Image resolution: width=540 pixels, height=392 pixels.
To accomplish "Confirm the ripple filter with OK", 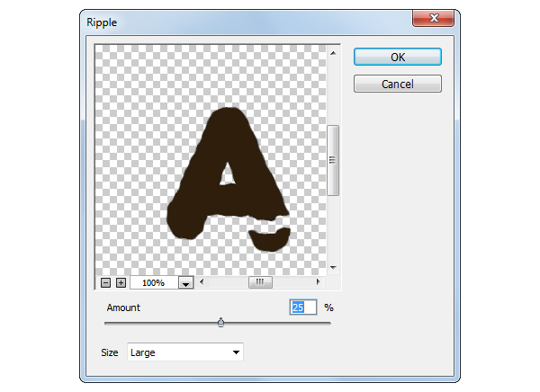I will (x=397, y=57).
